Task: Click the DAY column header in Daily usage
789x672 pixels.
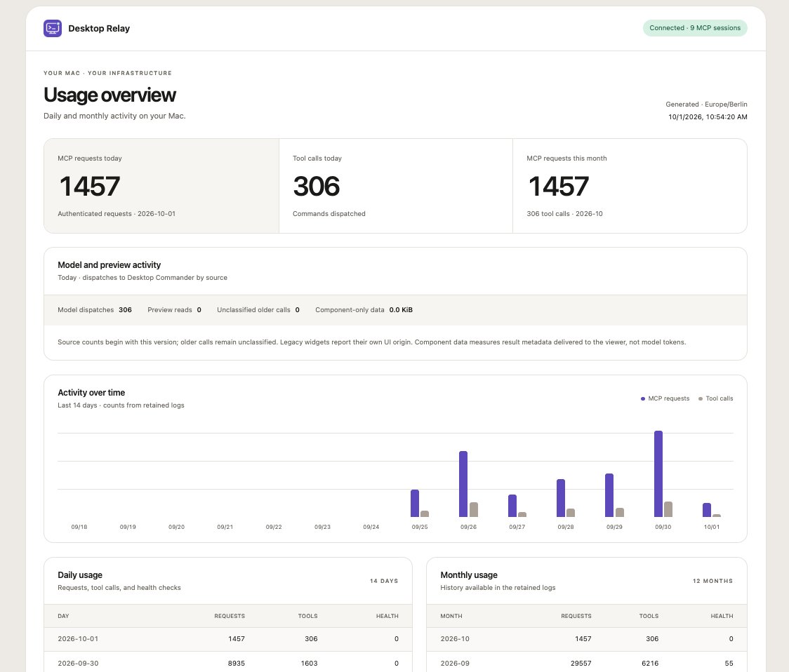Action: point(63,616)
